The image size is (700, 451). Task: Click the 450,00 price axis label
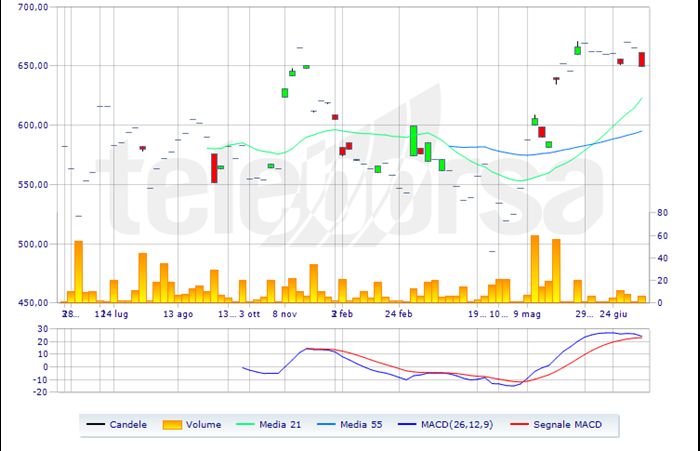coord(33,303)
